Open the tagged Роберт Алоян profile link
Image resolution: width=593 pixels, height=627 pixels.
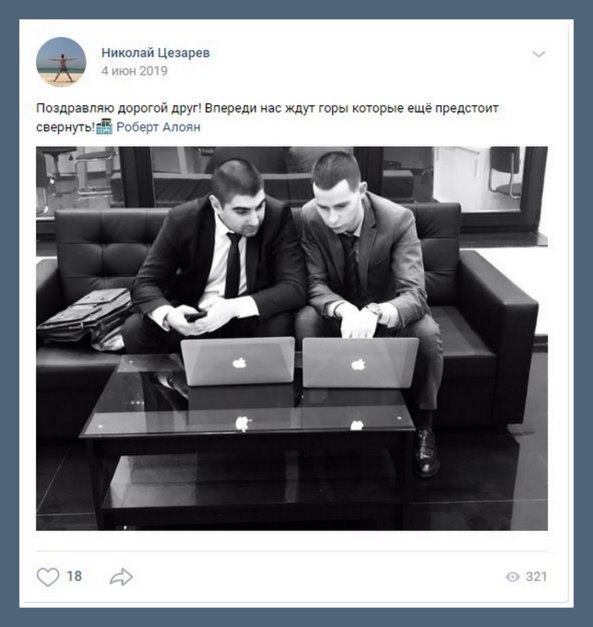tap(158, 127)
